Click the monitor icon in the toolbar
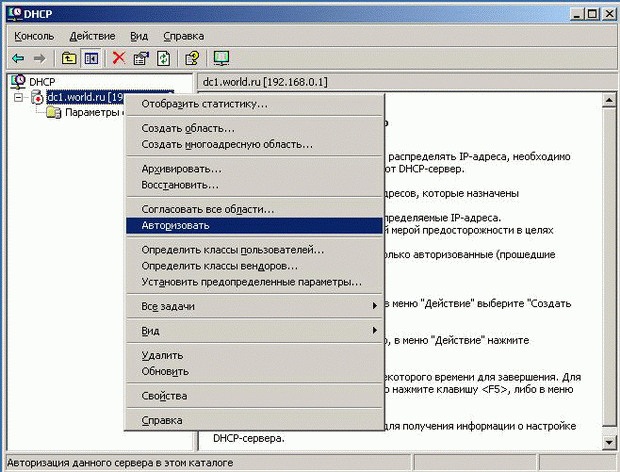Screen dimensions: 620x472 pyautogui.click(x=221, y=58)
